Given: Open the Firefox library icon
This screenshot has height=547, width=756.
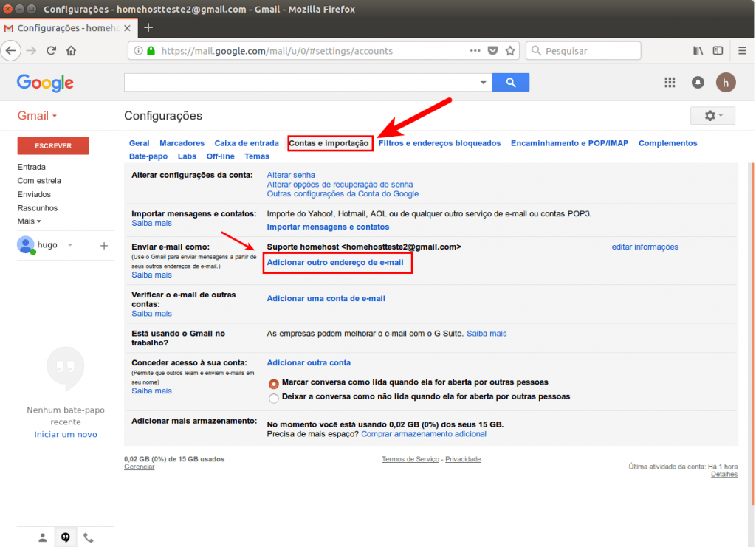Looking at the screenshot, I should coord(697,50).
